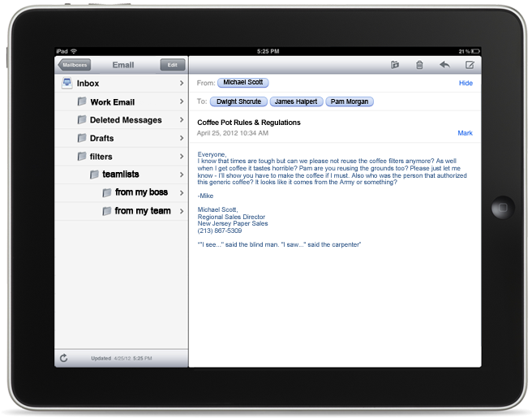The image size is (532, 418).
Task: Open Work Email via its chevron
Action: [182, 101]
